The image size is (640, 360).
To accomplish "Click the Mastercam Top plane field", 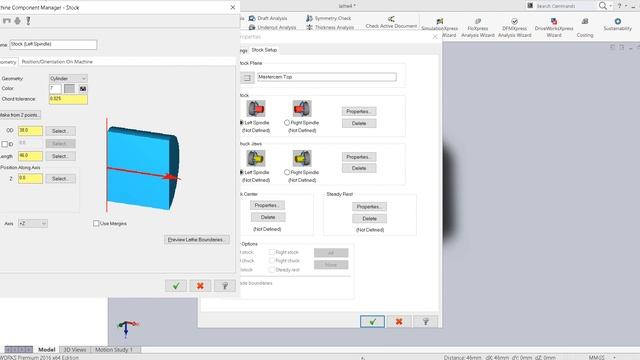I will pyautogui.click(x=327, y=77).
